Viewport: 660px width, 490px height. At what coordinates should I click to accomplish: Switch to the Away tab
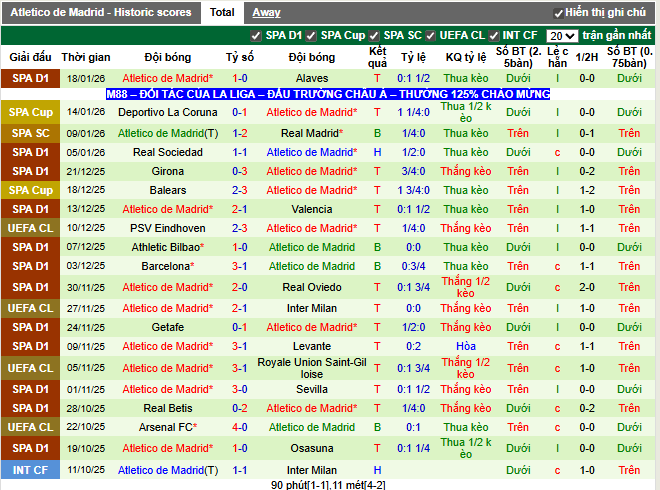[x=266, y=13]
